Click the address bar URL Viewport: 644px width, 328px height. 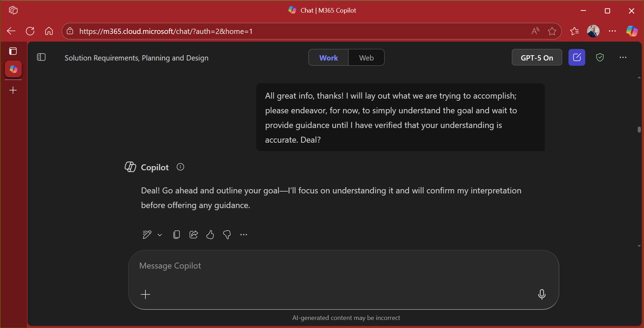[166, 31]
